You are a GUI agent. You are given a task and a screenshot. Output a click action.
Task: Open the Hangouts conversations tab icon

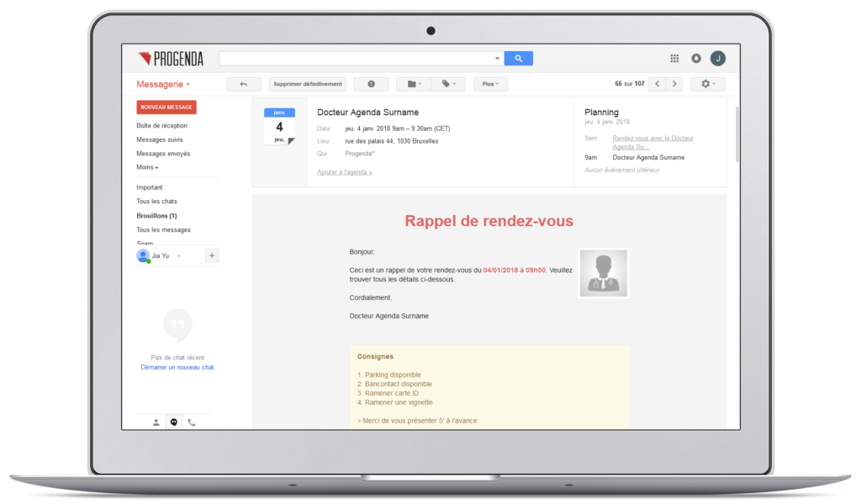(174, 423)
